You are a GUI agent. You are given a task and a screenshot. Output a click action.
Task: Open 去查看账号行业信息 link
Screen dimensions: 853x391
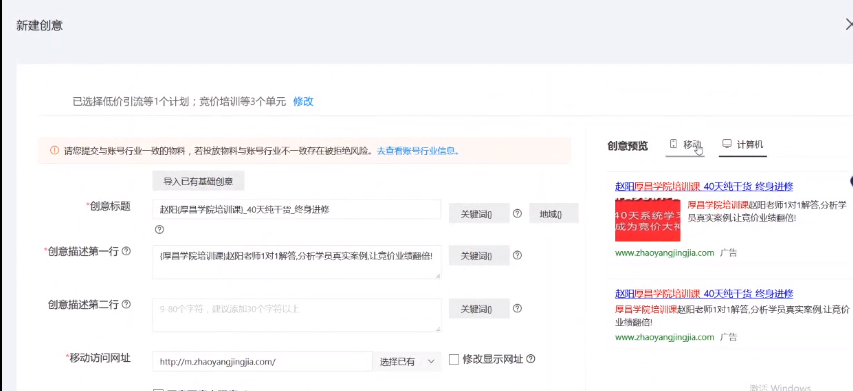tap(418, 151)
